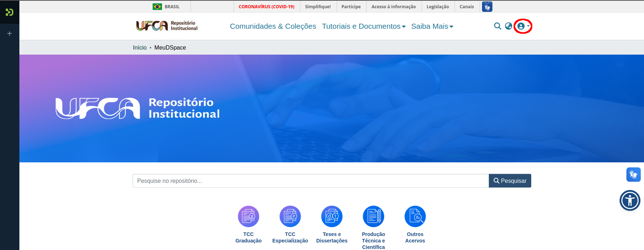Click the VLibras icon in top bar

coord(487,6)
